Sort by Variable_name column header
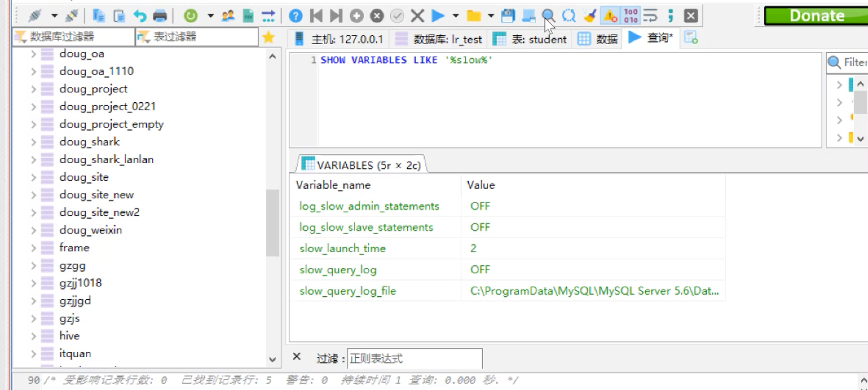The image size is (868, 390). coord(375,185)
